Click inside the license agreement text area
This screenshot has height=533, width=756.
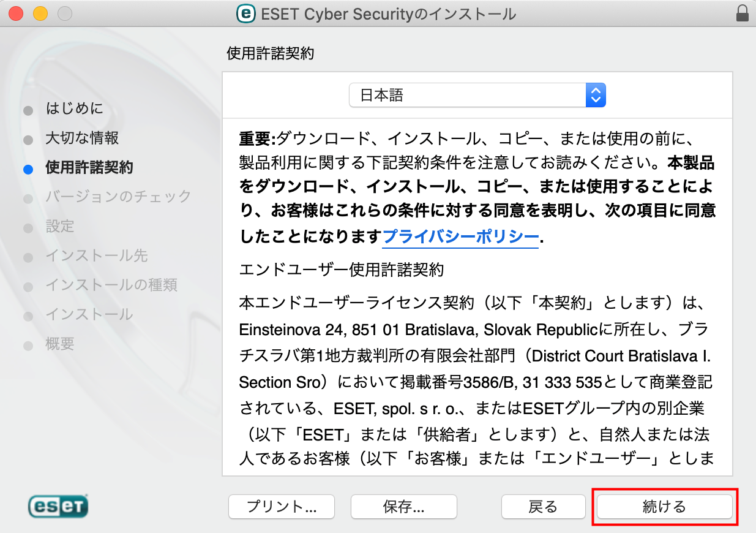[x=477, y=297]
